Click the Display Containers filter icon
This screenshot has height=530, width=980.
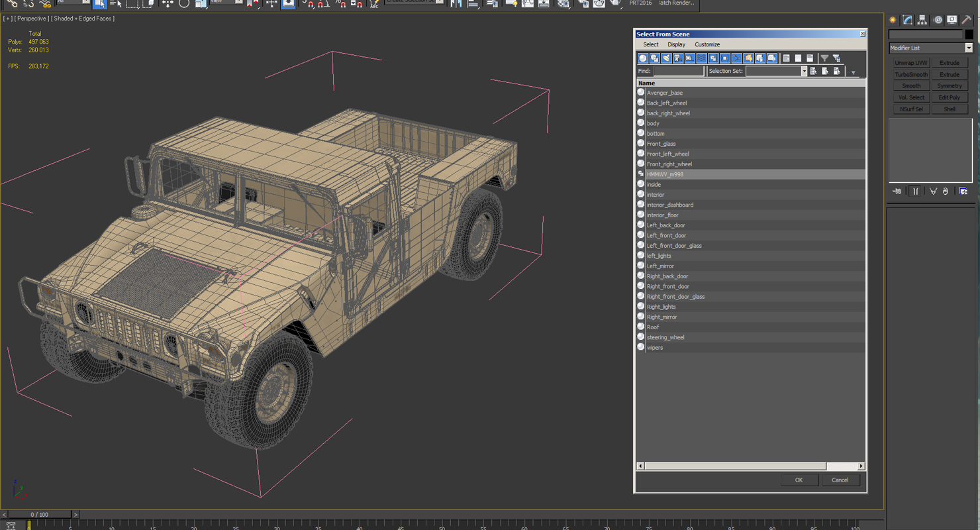coord(748,58)
